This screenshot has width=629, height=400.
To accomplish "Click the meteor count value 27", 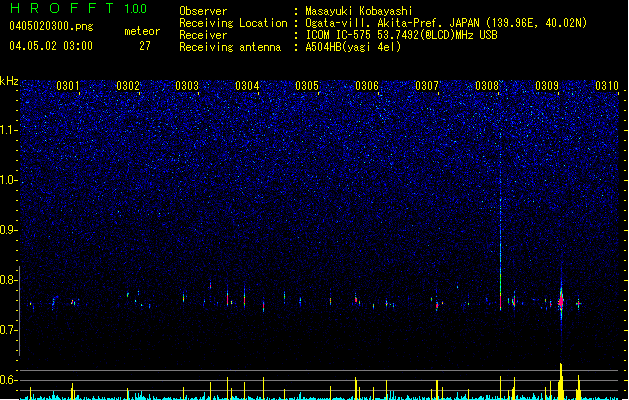I will 145,46.
